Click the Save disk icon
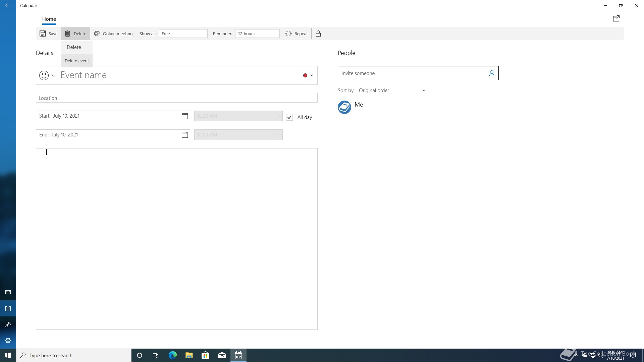644x362 pixels. click(43, 34)
